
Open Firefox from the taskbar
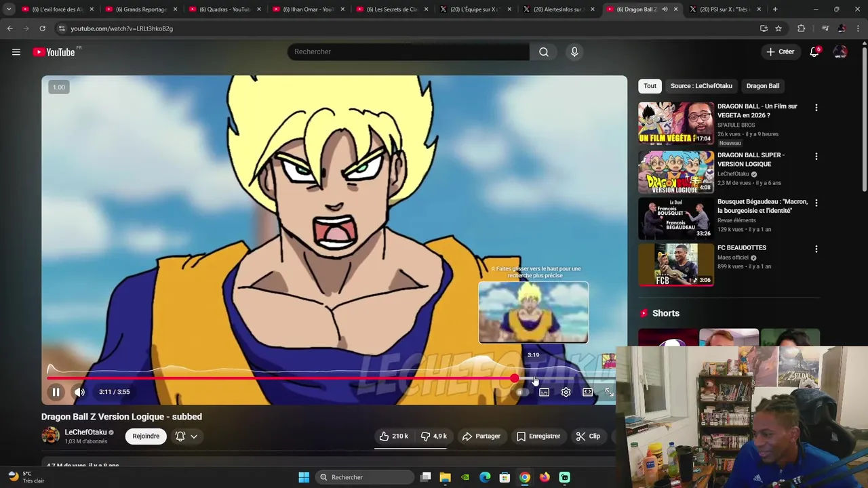coord(545,477)
